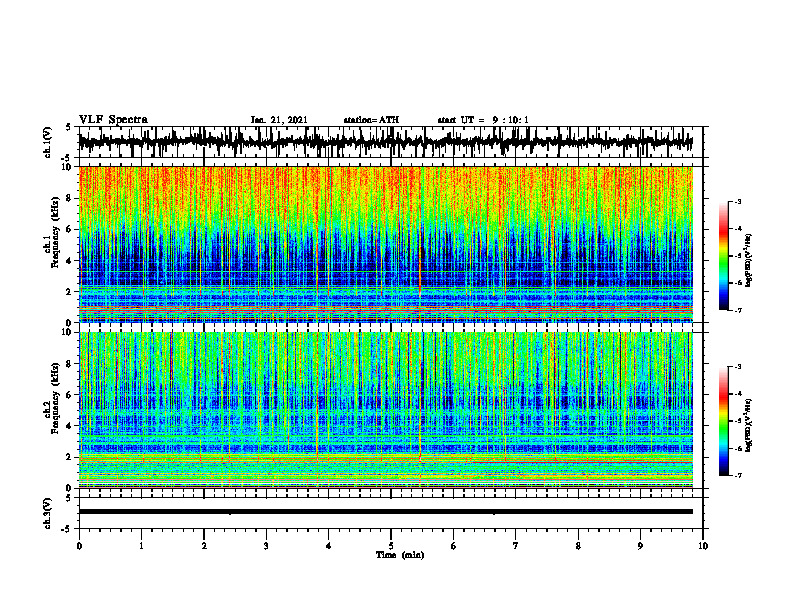The image size is (792, 612).
Task: Click the ch.2 "log(PSD)(V²/Hz)" colorbar label
Action: (749, 425)
